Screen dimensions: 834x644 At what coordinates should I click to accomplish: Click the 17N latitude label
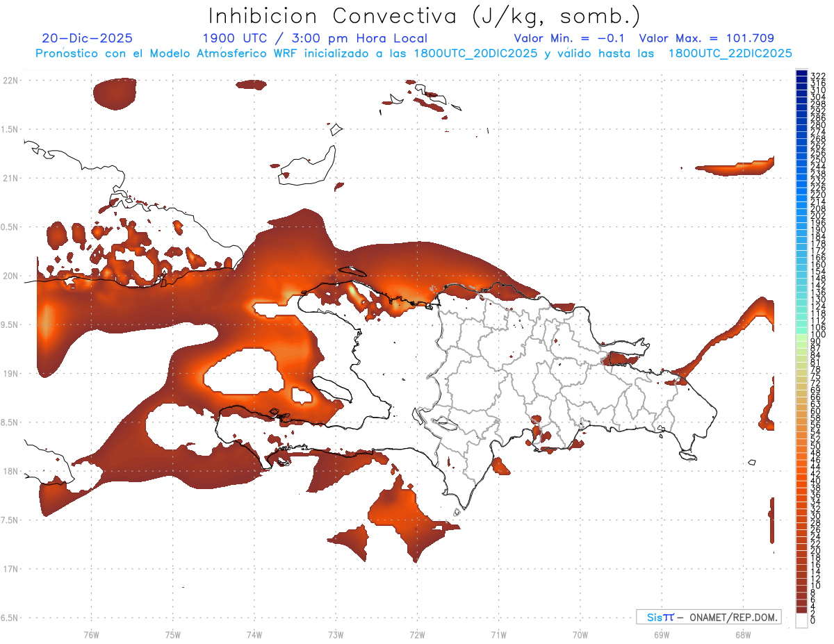tap(10, 569)
